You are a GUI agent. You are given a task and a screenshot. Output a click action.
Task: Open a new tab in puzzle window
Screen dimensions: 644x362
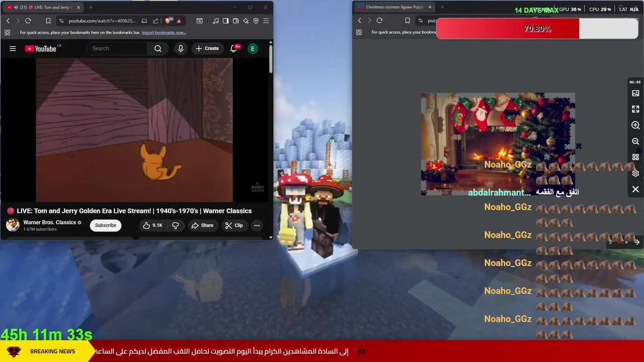(442, 7)
